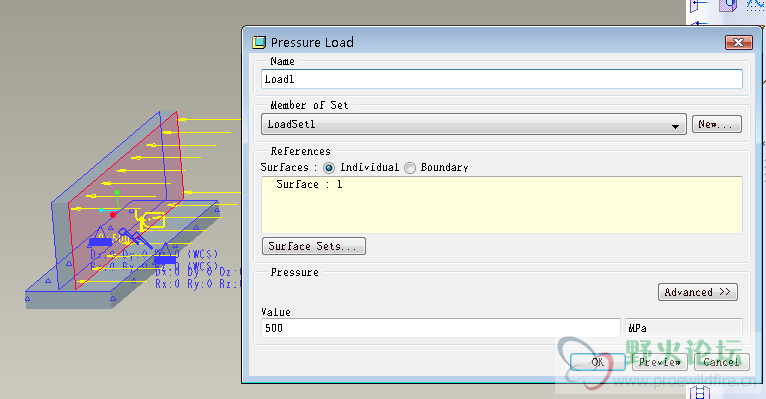Select the Surface : 1 reference entry
766x399 pixels.
(309, 185)
